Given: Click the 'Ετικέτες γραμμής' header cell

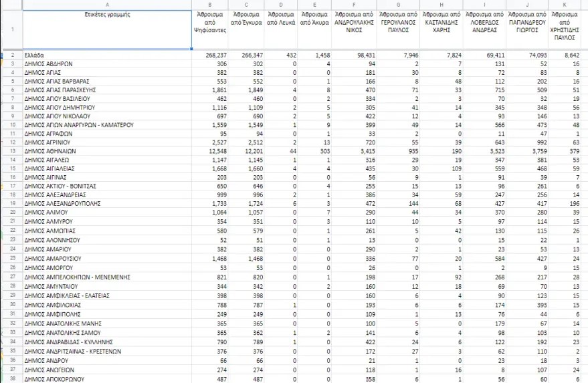Looking at the screenshot, I should point(107,14).
